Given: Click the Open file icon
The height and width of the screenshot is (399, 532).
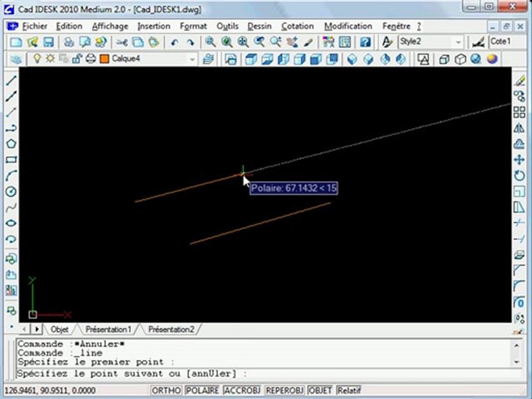Looking at the screenshot, I should [33, 42].
